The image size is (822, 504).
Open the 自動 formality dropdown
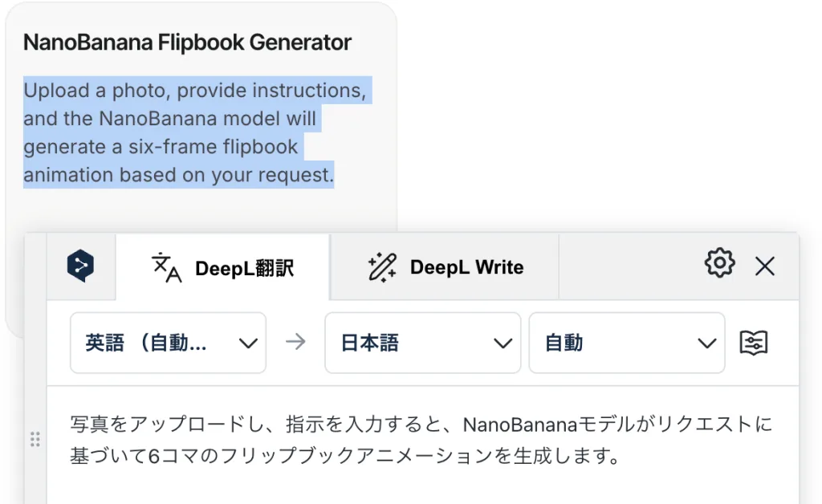[x=627, y=343]
